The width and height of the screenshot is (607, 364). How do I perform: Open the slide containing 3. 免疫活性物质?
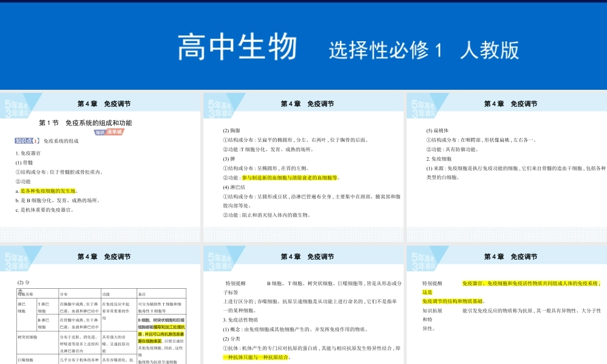click(x=303, y=305)
